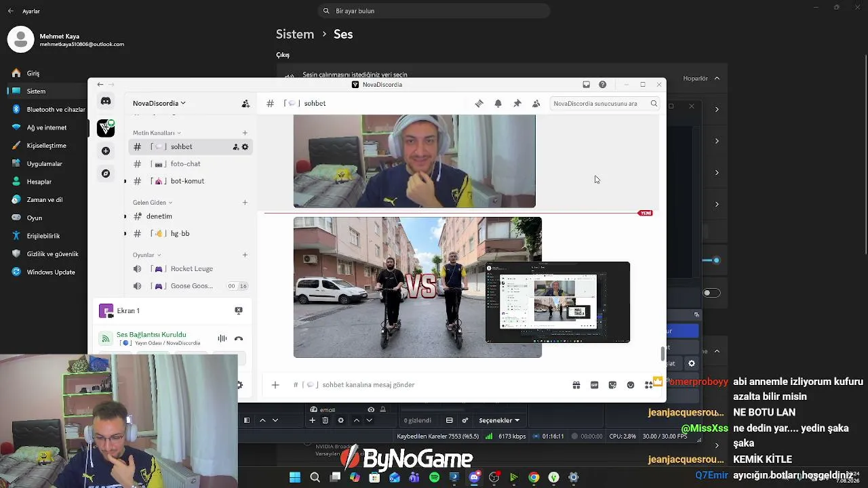868x488 pixels.
Task: Collapse Gelen Giden category
Action: point(153,202)
